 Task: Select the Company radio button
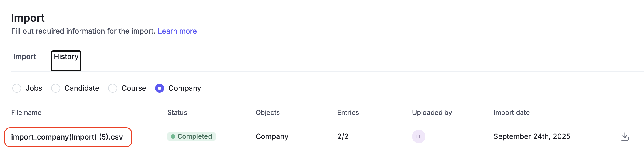click(x=160, y=88)
